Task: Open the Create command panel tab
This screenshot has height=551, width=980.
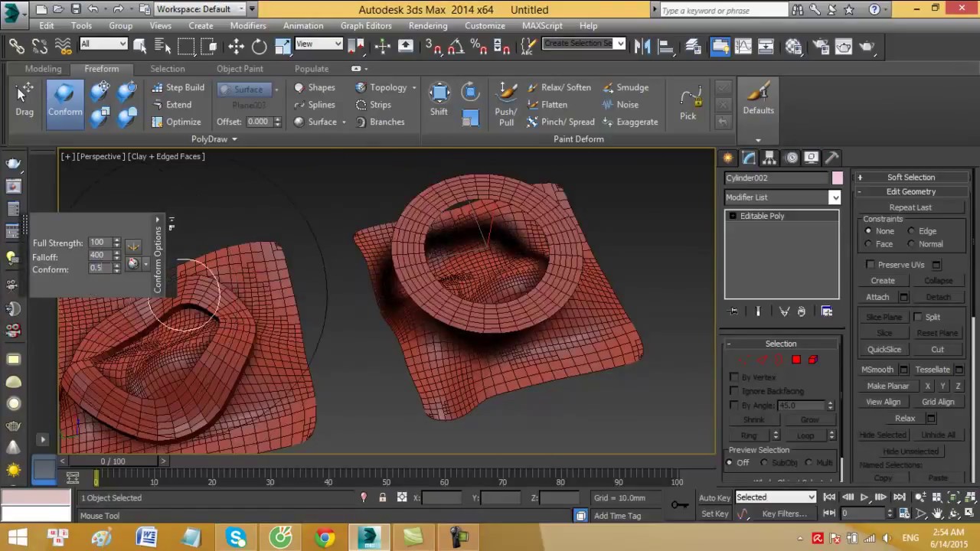Action: 728,158
